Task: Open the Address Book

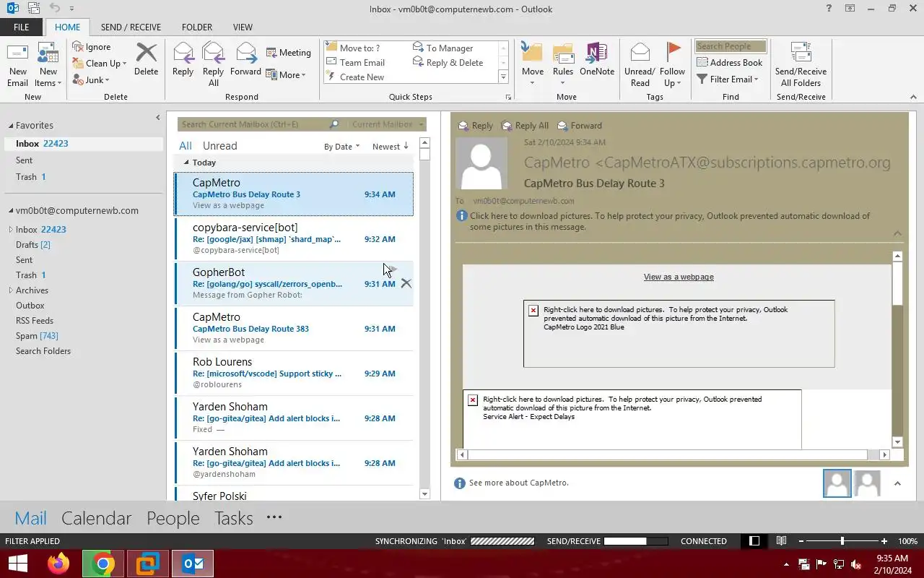Action: (730, 63)
